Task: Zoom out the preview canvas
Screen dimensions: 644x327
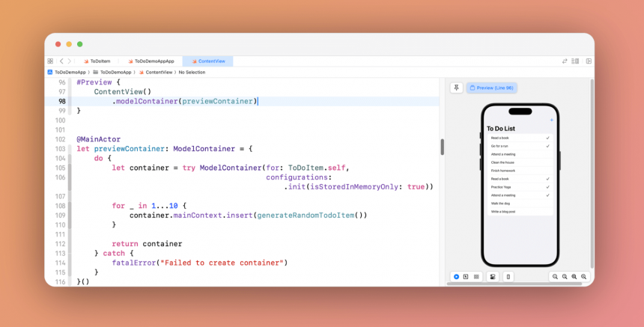Action: [x=555, y=277]
